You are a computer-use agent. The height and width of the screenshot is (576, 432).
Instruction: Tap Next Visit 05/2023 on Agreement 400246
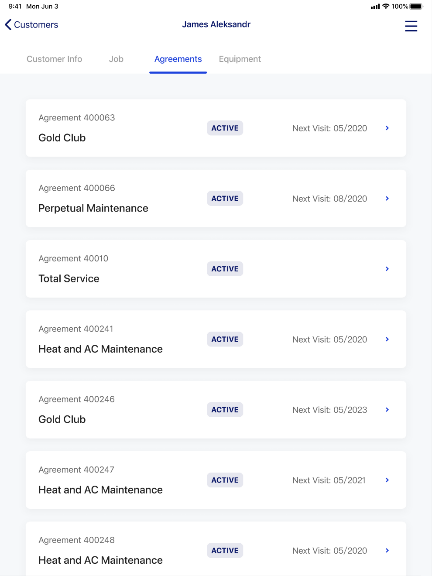pyautogui.click(x=330, y=410)
